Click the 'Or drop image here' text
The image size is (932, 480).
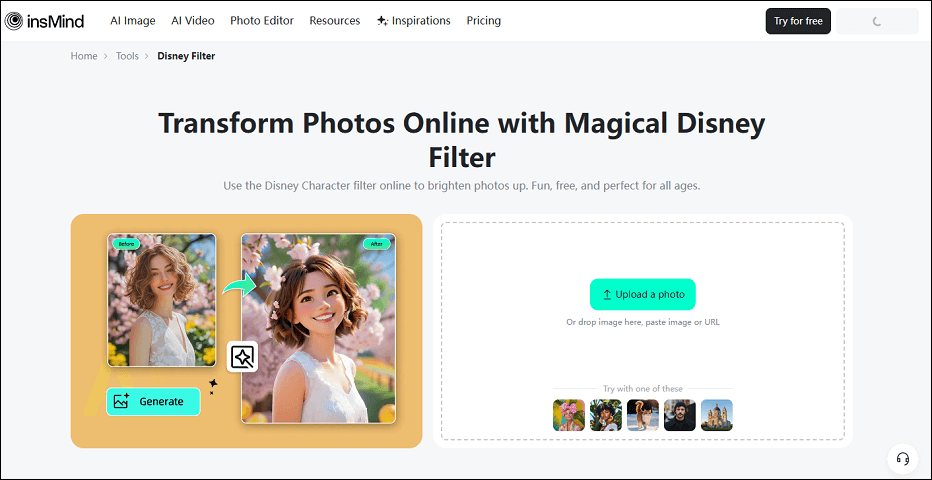click(x=643, y=323)
